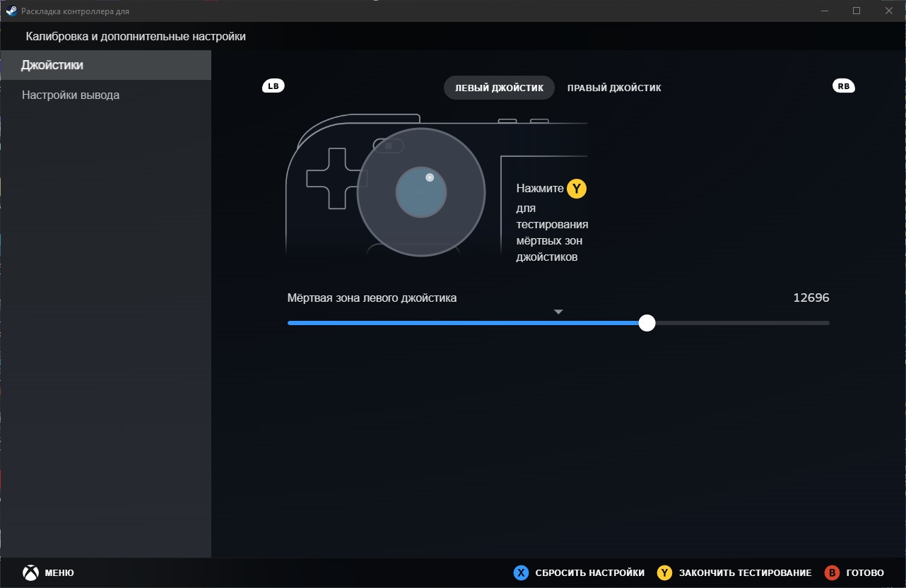Click the default marker triangle above slider

click(x=558, y=312)
